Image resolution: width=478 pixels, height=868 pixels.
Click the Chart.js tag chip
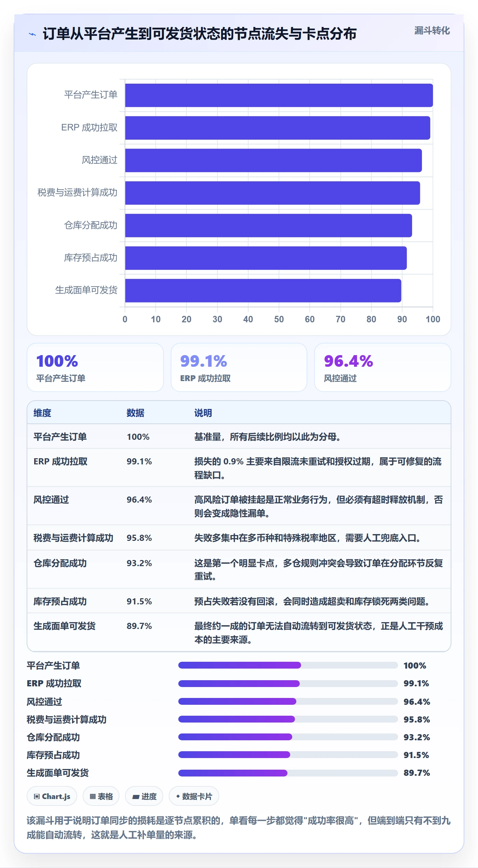(52, 796)
